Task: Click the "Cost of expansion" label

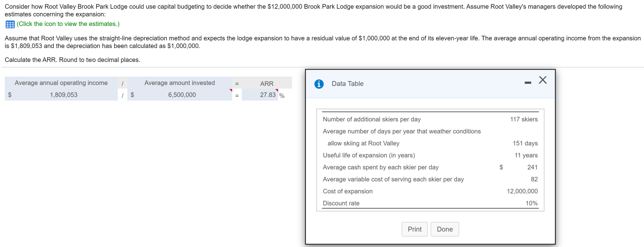Action: pos(347,191)
